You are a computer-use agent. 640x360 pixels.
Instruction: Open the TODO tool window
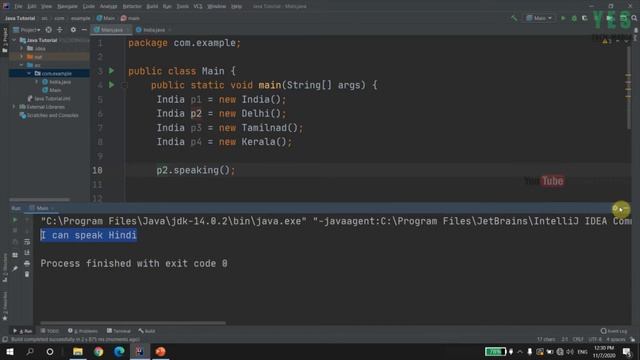50,331
